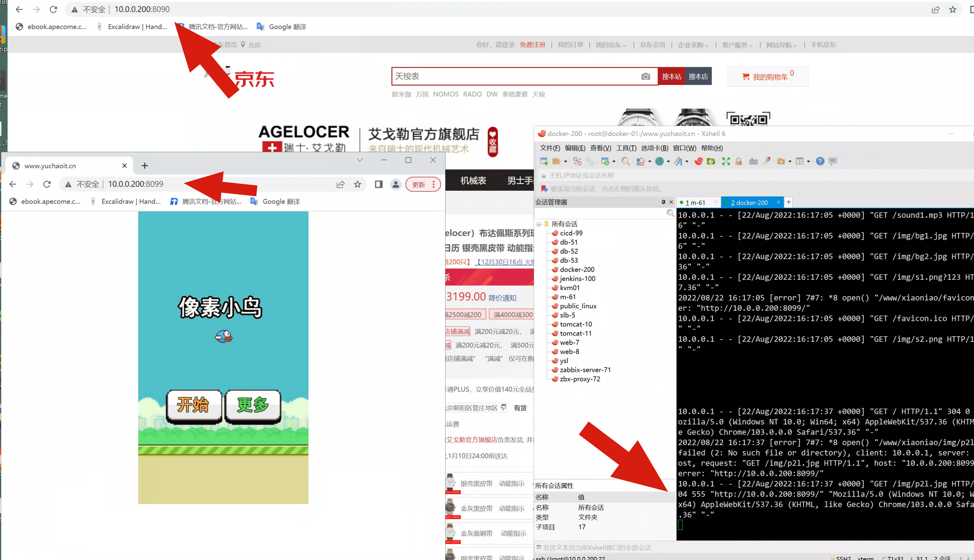The image size is (974, 560).
Task: Open the dropdown next to open-folder icon
Action: [566, 161]
